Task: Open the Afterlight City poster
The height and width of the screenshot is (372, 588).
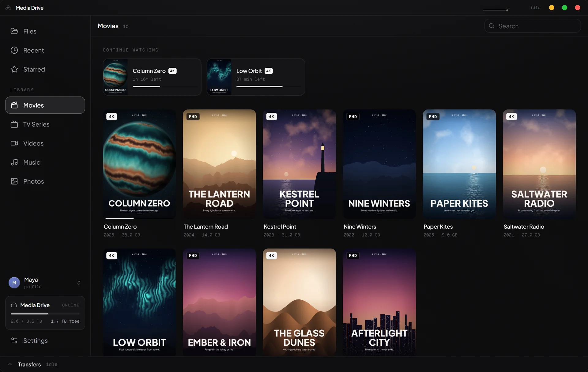Action: [x=379, y=302]
